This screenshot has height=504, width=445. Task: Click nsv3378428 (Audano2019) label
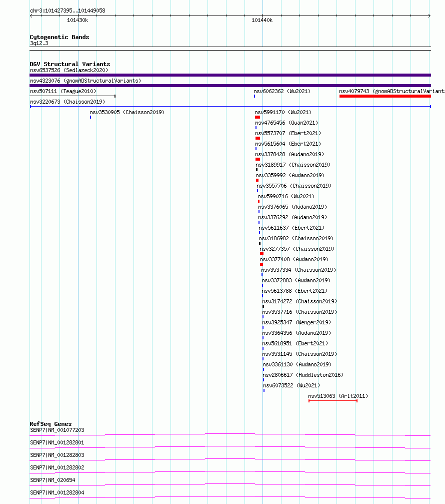(x=289, y=155)
